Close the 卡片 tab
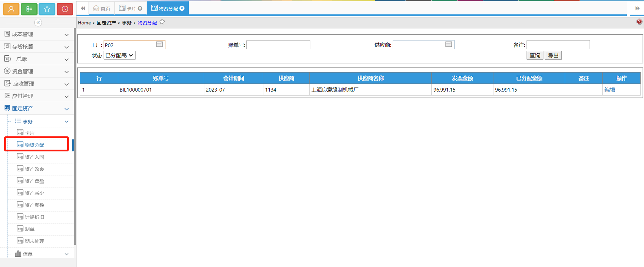Image resolution: width=644 pixels, height=267 pixels. 140,8
